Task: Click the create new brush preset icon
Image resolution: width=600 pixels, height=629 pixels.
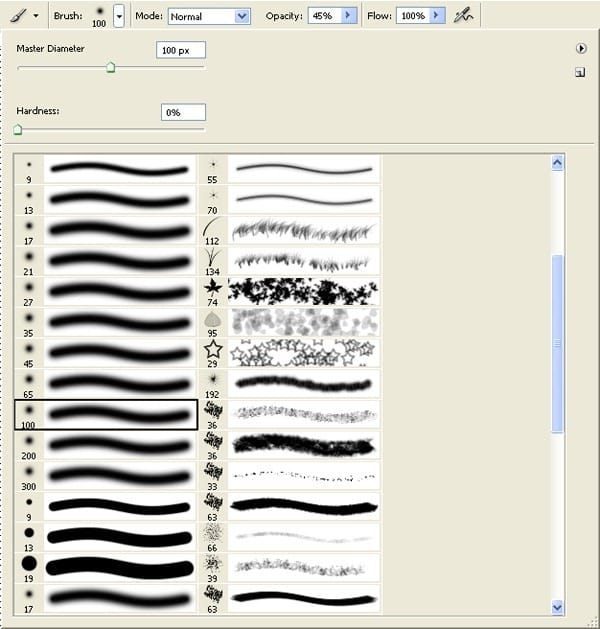Action: (x=580, y=73)
